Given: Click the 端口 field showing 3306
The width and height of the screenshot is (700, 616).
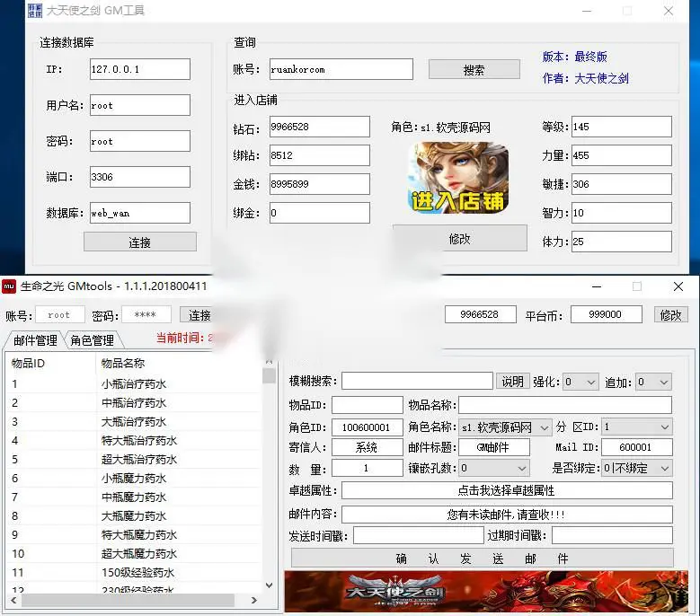Looking at the screenshot, I should pyautogui.click(x=140, y=177).
